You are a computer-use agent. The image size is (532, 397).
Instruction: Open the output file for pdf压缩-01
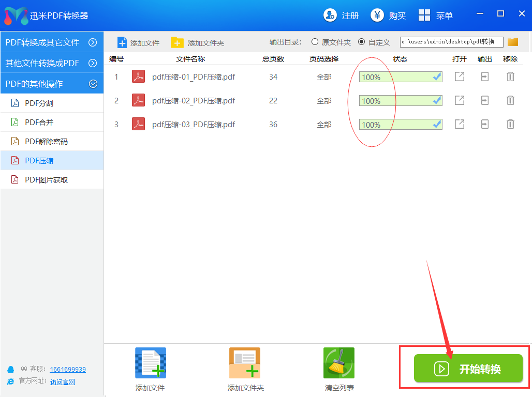coord(459,77)
